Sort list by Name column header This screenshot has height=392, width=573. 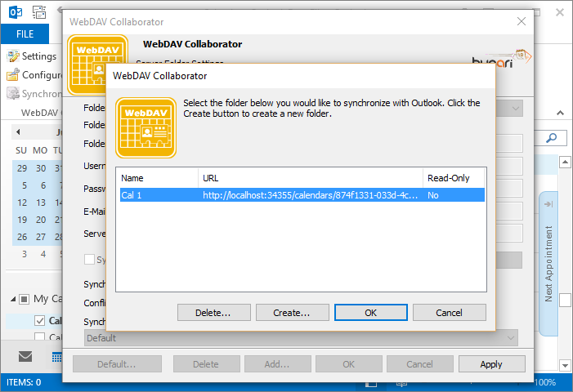click(x=159, y=178)
